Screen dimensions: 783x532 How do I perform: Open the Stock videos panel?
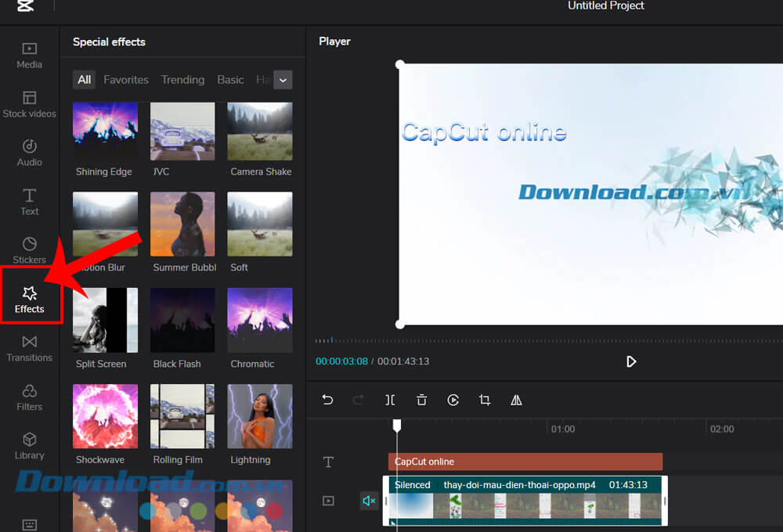[x=29, y=104]
